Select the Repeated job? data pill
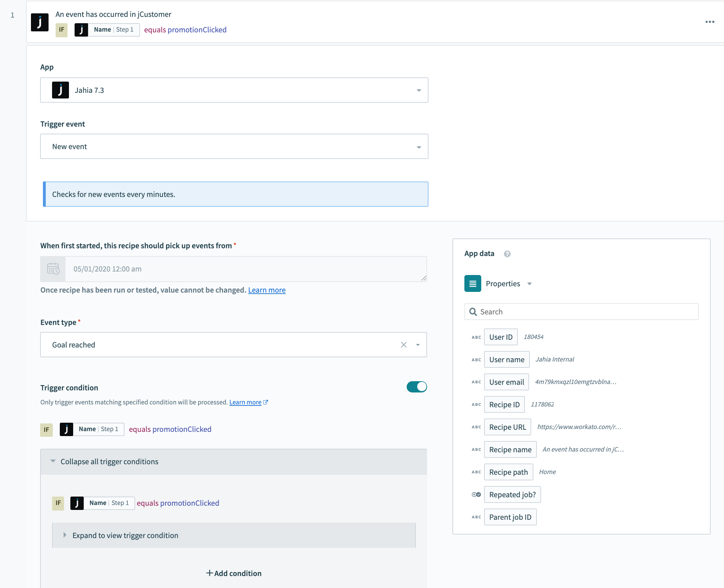This screenshot has width=724, height=588. click(x=512, y=494)
